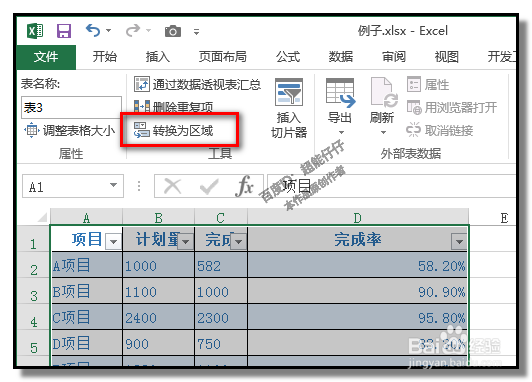Save the workbook with the floppy icon
The width and height of the screenshot is (532, 382).
click(x=64, y=31)
